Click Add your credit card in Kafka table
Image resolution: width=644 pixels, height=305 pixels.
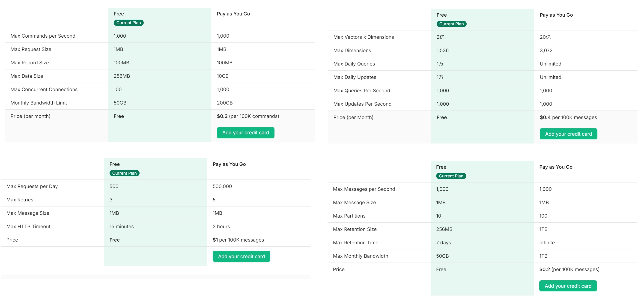pyautogui.click(x=568, y=286)
